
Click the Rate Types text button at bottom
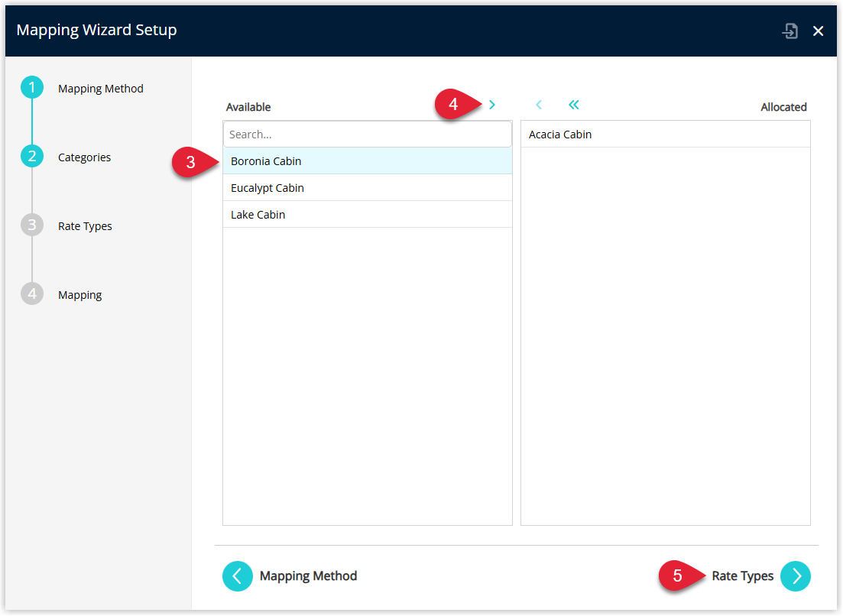pos(742,576)
